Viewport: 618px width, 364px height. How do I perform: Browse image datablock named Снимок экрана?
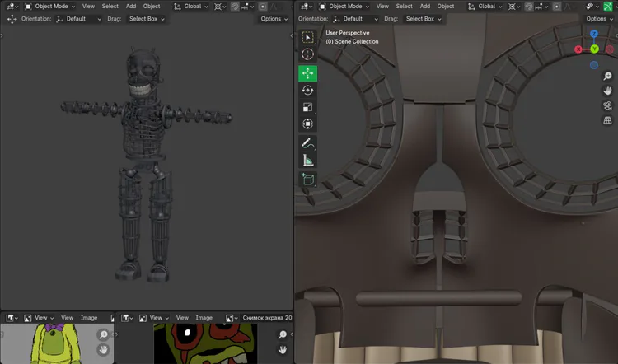232,318
